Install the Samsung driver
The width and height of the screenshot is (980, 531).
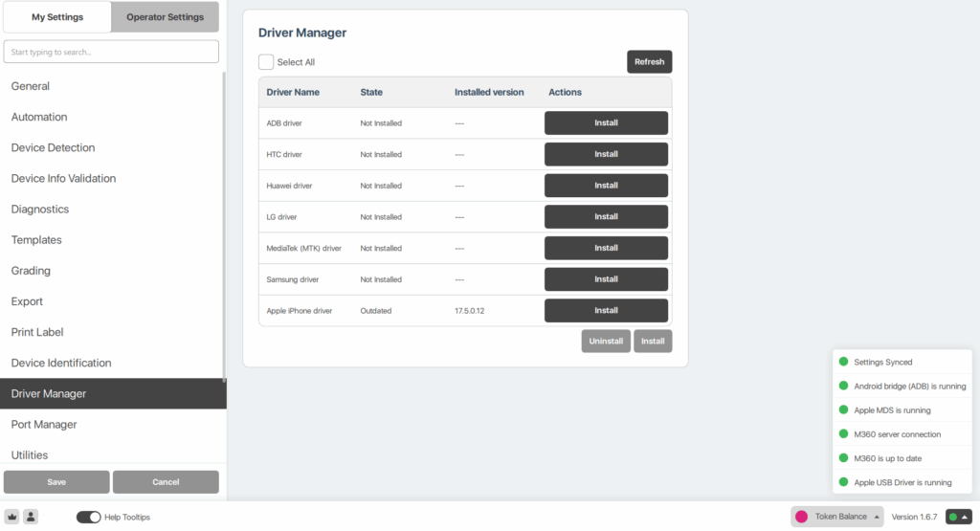click(x=606, y=279)
